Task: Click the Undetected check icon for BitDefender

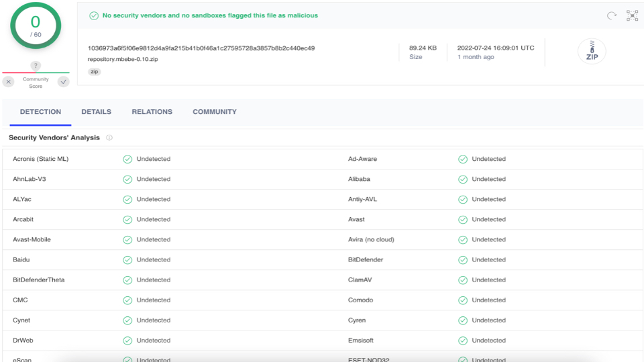Action: coord(463,260)
